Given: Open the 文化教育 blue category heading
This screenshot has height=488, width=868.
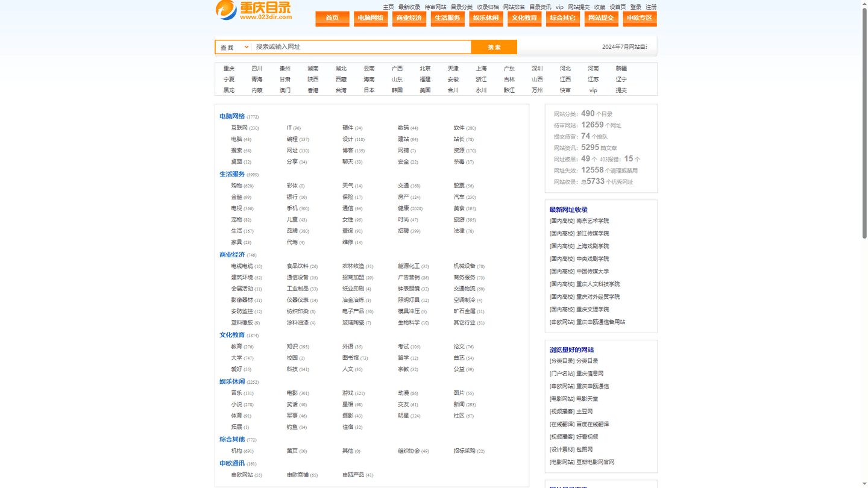Looking at the screenshot, I should (232, 335).
